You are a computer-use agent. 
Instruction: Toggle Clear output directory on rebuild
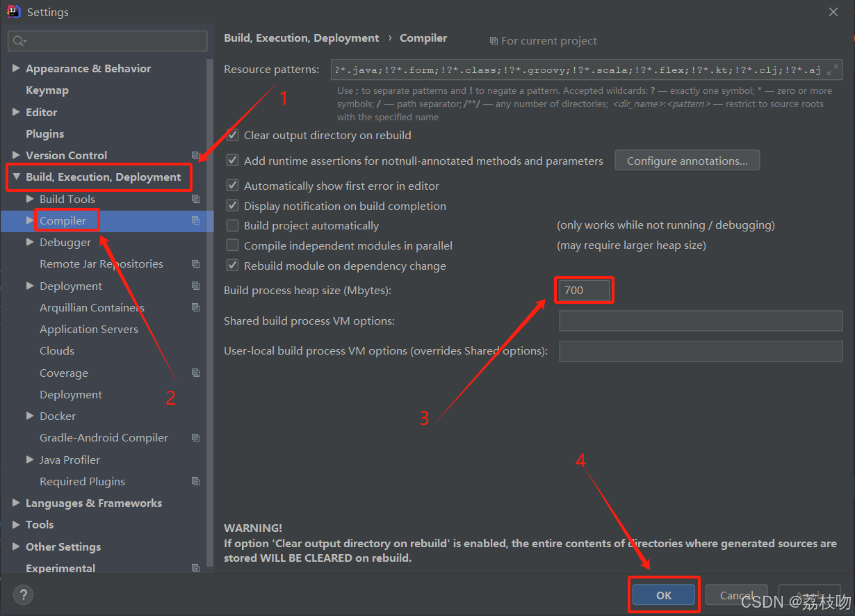pyautogui.click(x=233, y=136)
